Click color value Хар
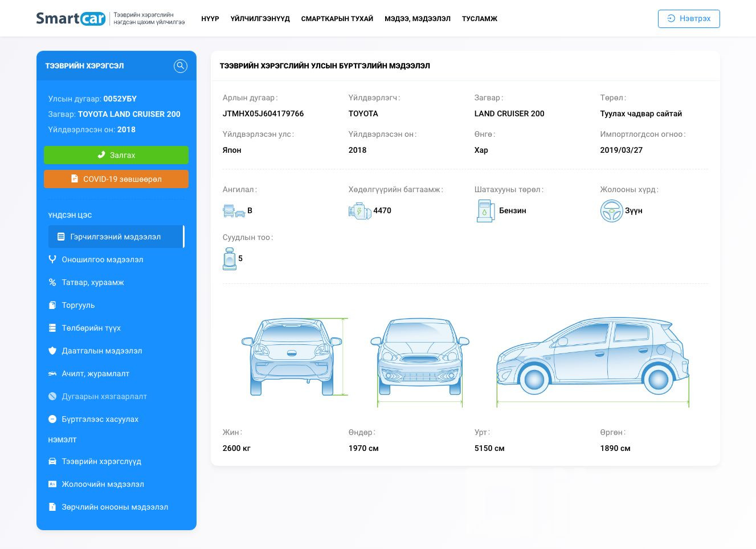Viewport: 756px width, 549px height. [481, 150]
